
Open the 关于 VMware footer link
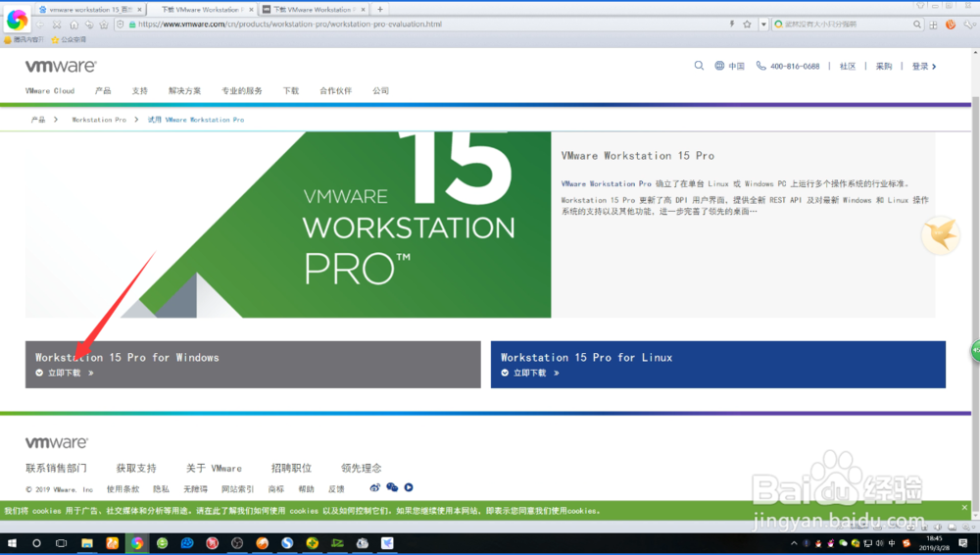[x=214, y=468]
